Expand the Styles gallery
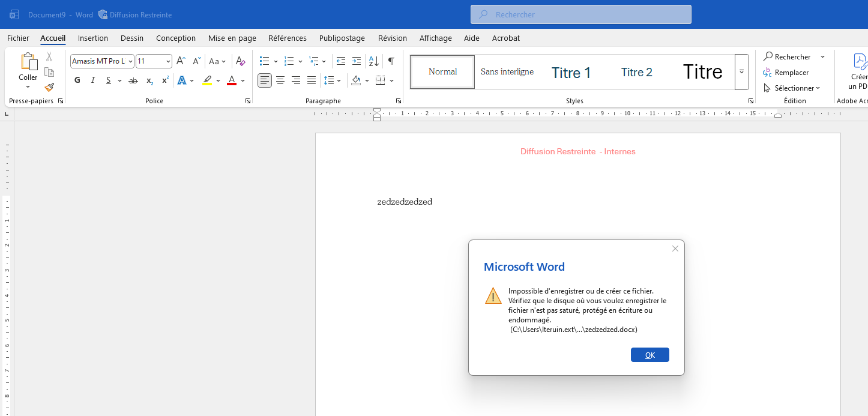Image resolution: width=868 pixels, height=416 pixels. point(741,72)
